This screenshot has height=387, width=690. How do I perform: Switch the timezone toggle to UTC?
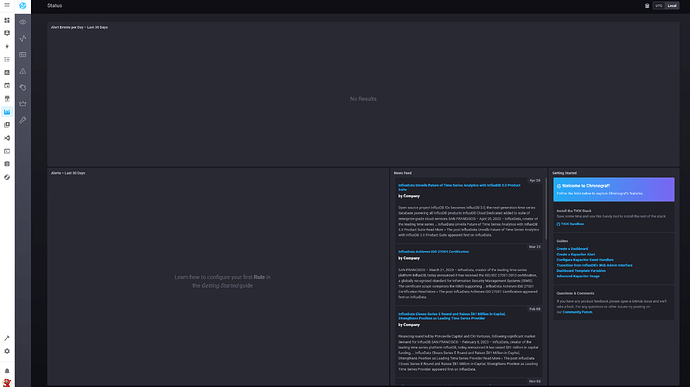(659, 6)
